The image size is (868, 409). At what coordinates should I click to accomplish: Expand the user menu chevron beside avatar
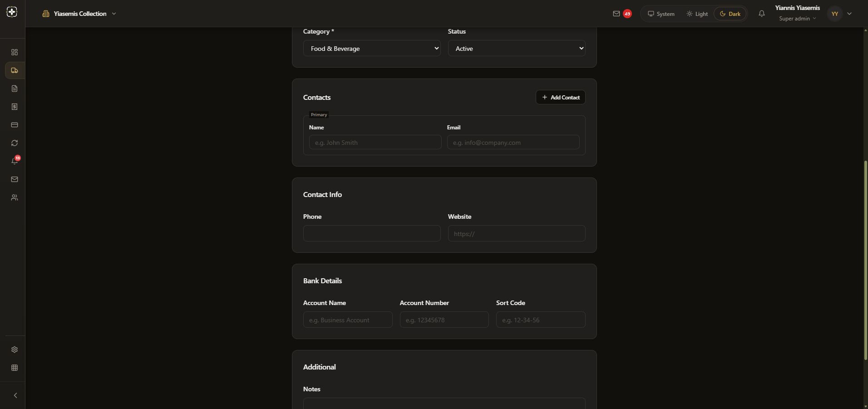pyautogui.click(x=849, y=14)
